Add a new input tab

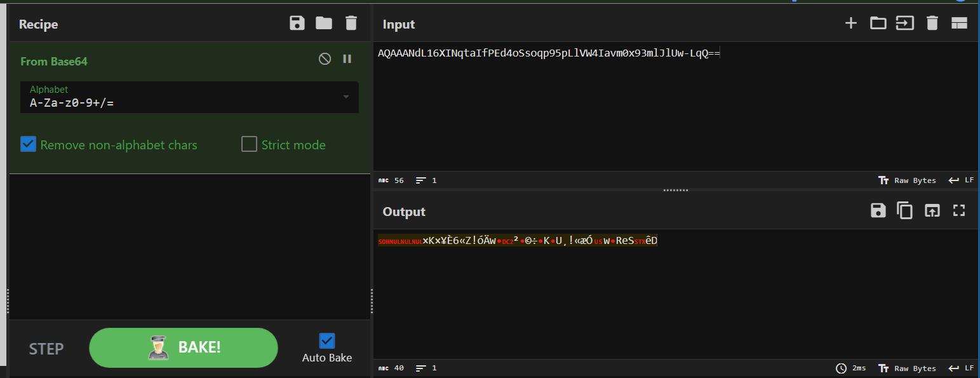(850, 24)
